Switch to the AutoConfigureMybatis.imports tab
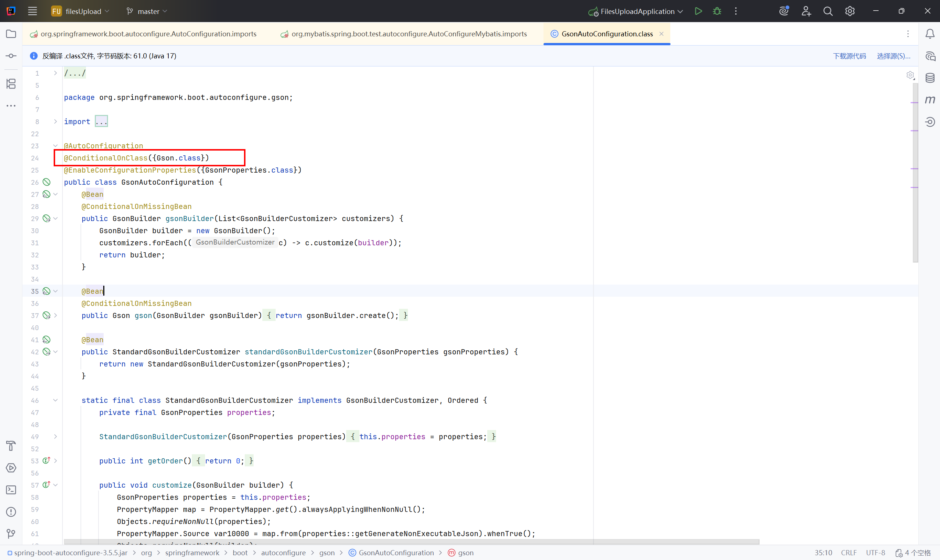This screenshot has width=940, height=560. [409, 34]
